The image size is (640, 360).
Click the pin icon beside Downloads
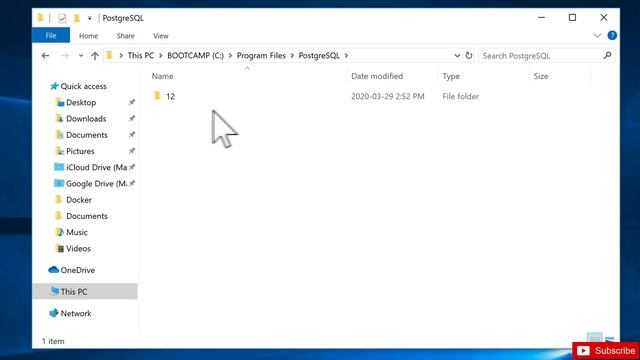131,119
